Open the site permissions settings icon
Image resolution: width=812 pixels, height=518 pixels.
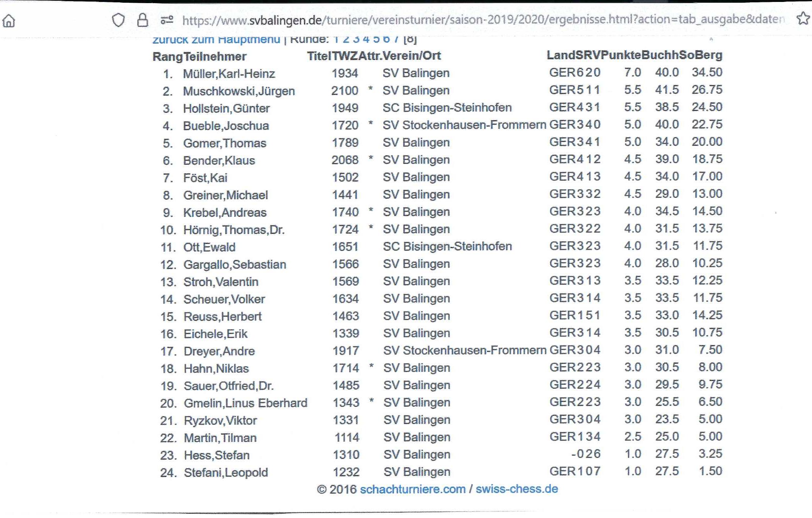(x=167, y=20)
